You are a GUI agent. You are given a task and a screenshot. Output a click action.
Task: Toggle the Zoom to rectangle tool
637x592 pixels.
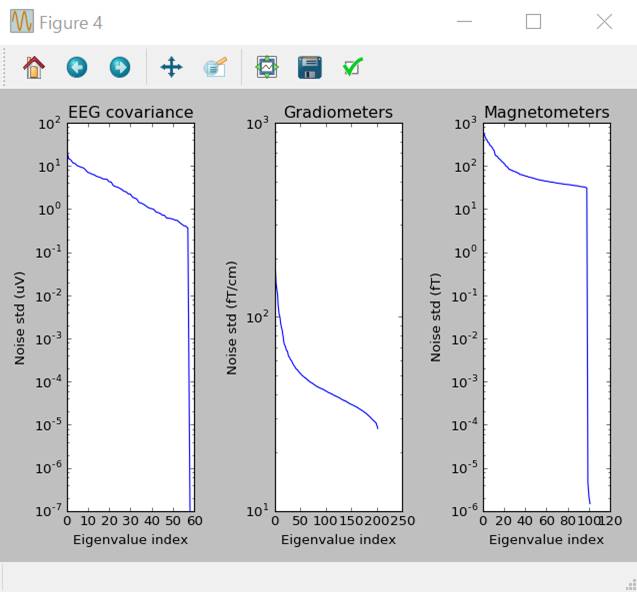pos(214,67)
